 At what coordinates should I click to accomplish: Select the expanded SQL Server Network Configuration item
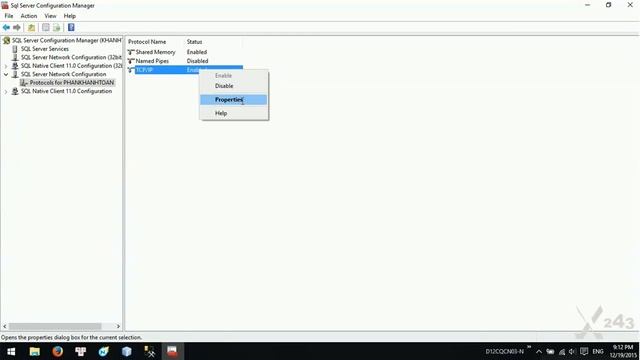[x=63, y=74]
